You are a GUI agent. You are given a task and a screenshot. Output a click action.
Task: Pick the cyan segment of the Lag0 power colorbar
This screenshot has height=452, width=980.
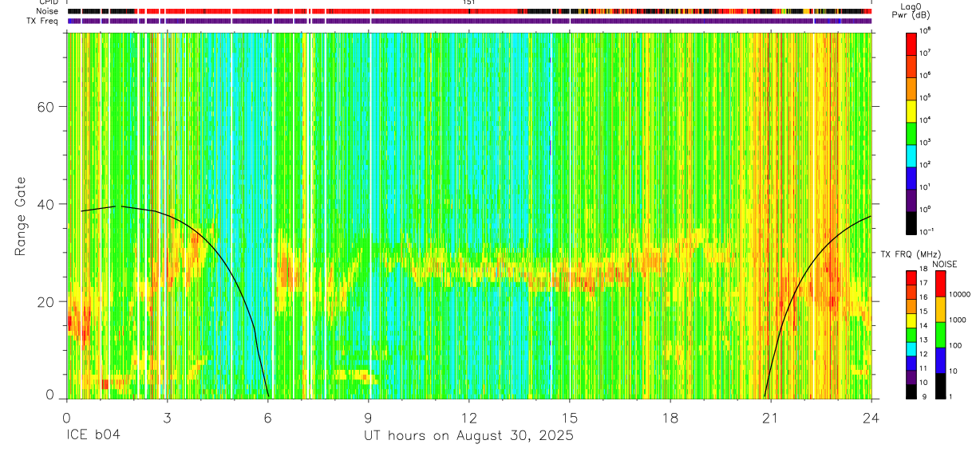click(x=911, y=155)
